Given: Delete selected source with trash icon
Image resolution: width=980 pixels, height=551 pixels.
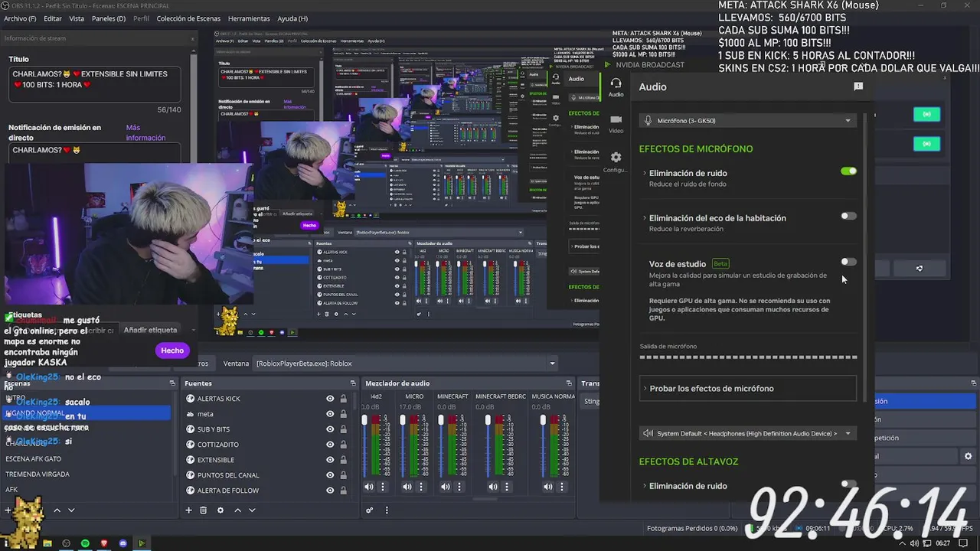Looking at the screenshot, I should 204,510.
